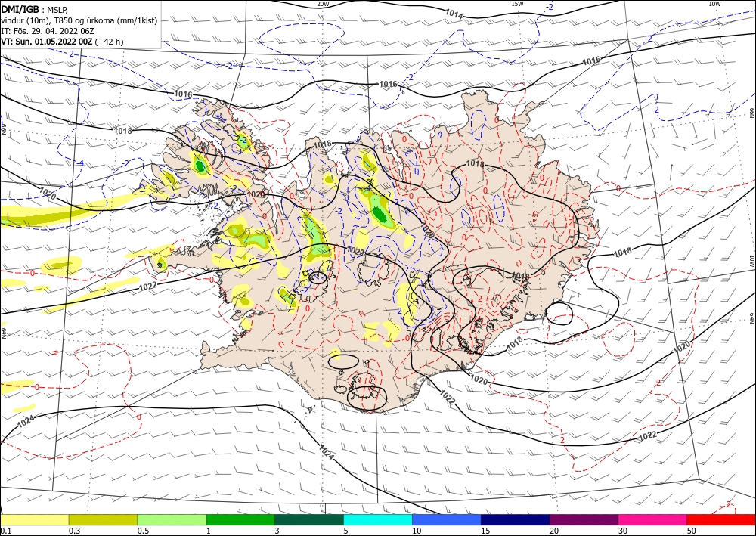
Task: Click the blue '-4' isotherm label
Action: (x=81, y=164)
